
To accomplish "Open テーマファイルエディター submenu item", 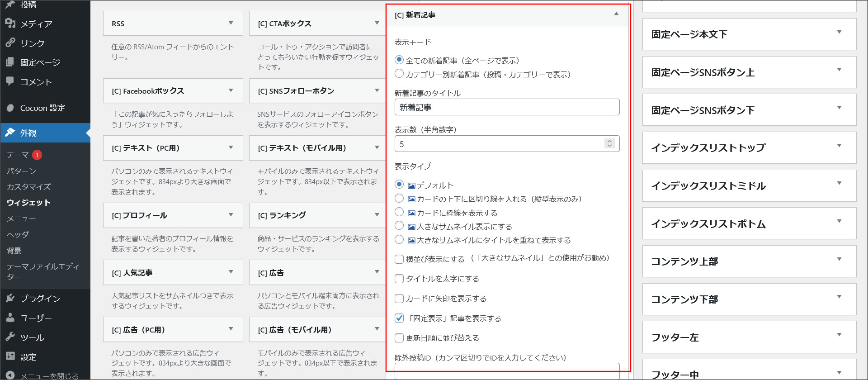I will coord(43,271).
